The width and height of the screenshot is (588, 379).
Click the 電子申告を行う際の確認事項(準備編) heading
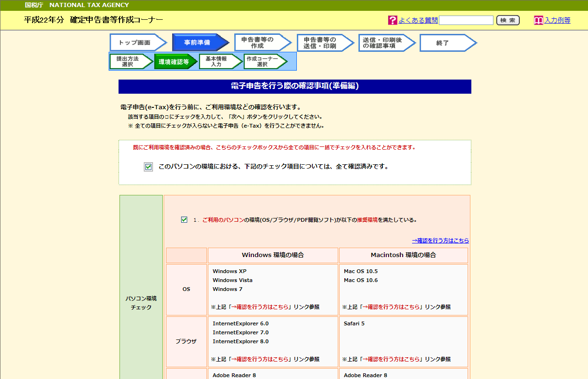[x=295, y=86]
